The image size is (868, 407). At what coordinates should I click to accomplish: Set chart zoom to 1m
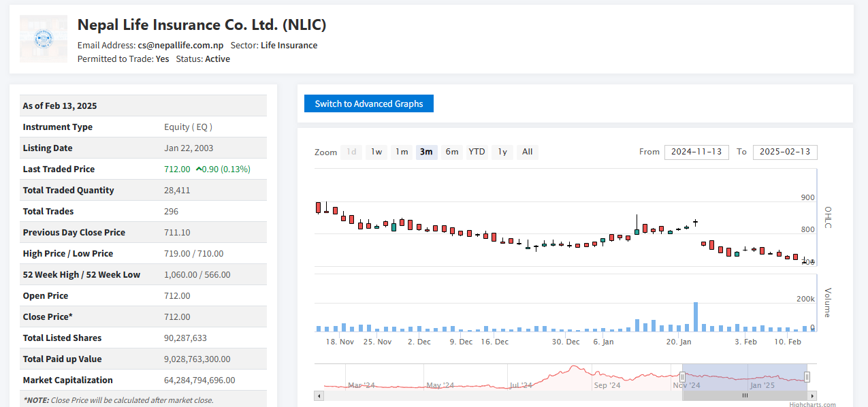tap(402, 152)
